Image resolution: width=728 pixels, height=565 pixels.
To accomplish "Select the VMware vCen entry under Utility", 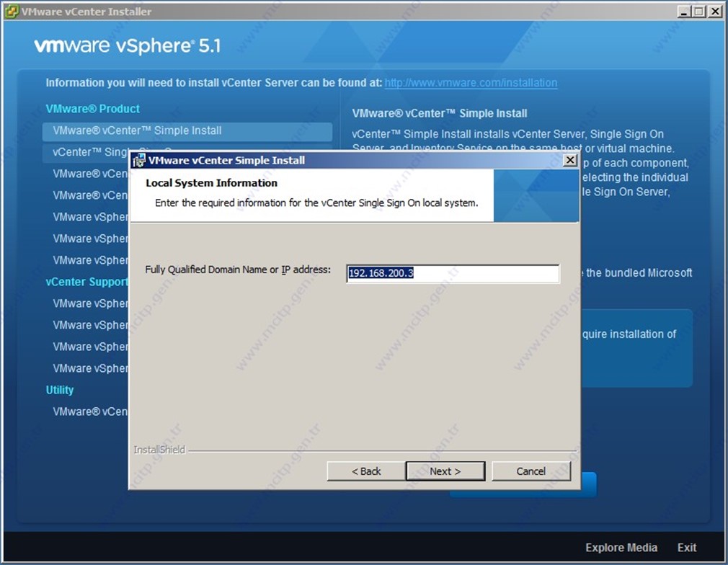I will coord(89,411).
